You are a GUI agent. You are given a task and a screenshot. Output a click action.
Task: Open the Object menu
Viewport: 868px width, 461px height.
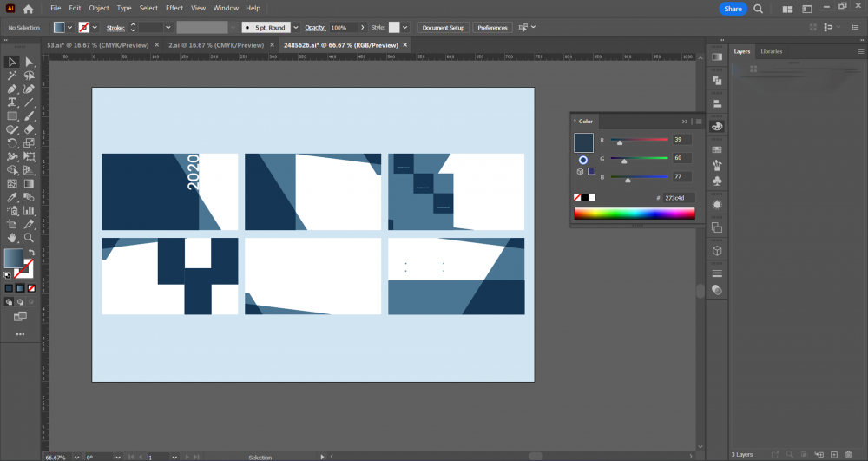pos(99,9)
